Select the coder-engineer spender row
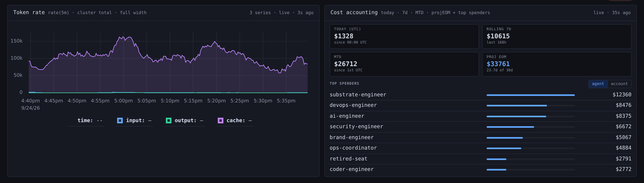 pos(480,169)
